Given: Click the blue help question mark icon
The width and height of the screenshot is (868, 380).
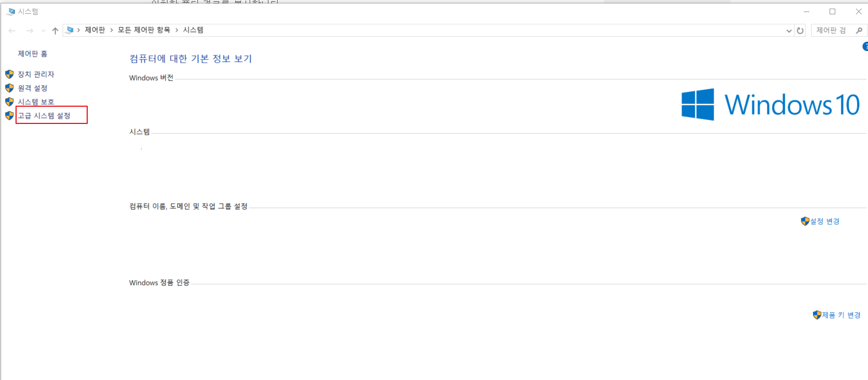Looking at the screenshot, I should click(865, 47).
